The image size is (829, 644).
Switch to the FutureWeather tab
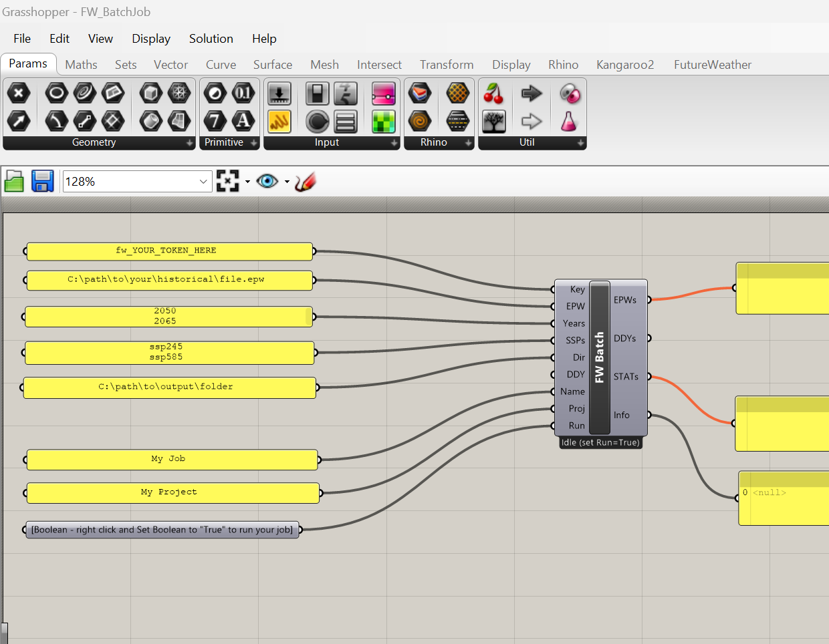tap(712, 64)
